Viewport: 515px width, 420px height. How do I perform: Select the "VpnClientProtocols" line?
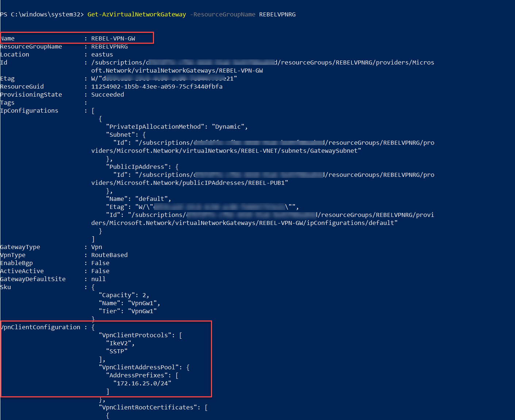click(x=141, y=335)
